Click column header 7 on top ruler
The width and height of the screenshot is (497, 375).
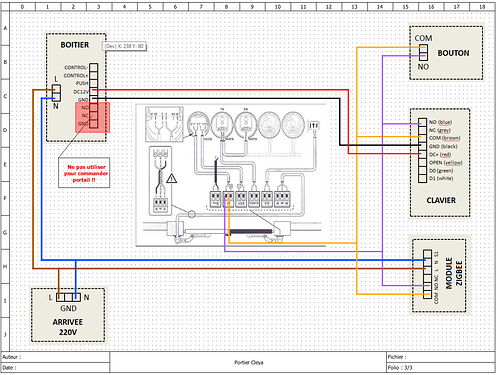201,6
